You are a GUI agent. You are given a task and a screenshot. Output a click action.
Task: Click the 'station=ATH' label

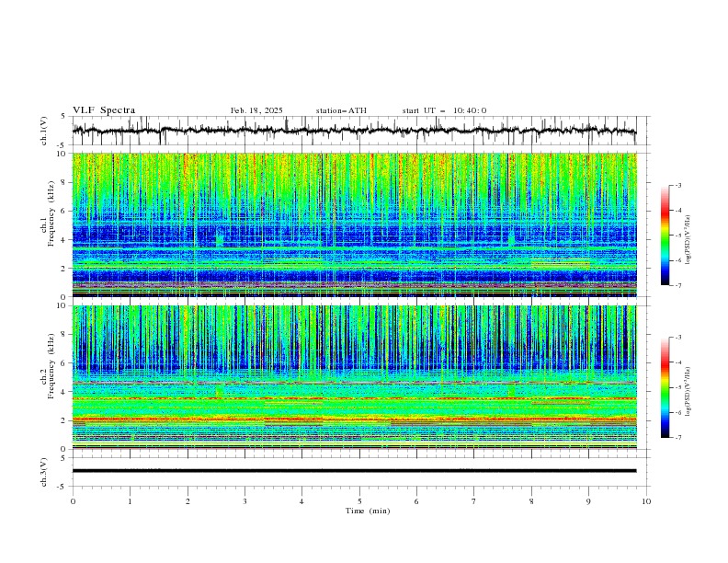coord(341,110)
